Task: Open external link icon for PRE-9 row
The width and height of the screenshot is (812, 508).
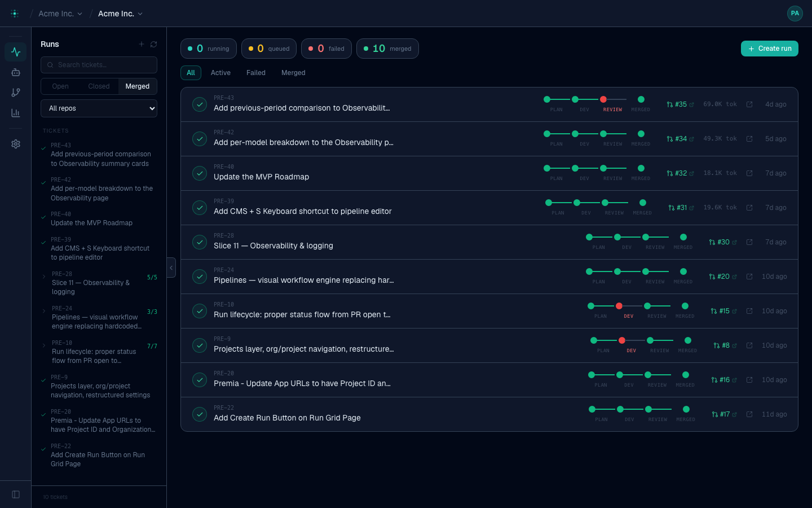Action: point(749,345)
